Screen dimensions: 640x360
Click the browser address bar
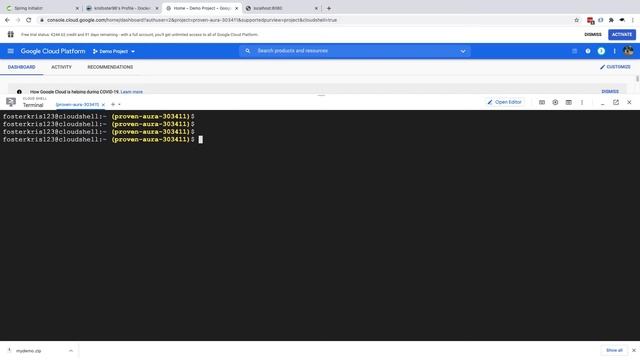[x=306, y=20]
